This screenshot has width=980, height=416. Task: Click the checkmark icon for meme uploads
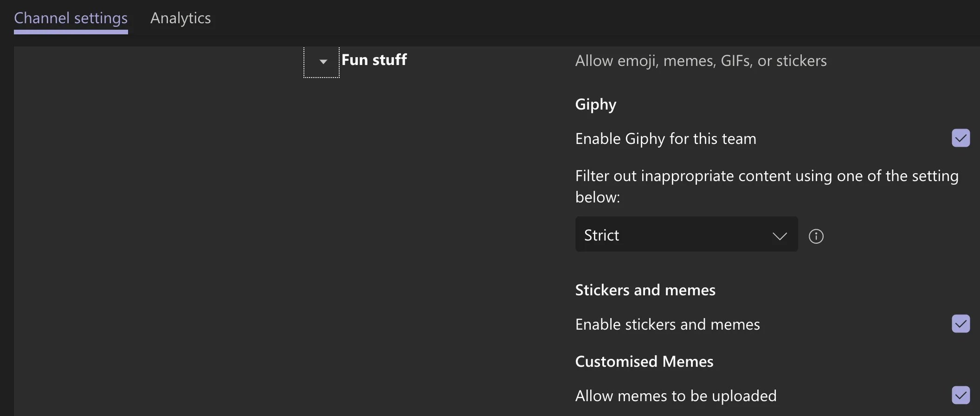[x=961, y=395]
